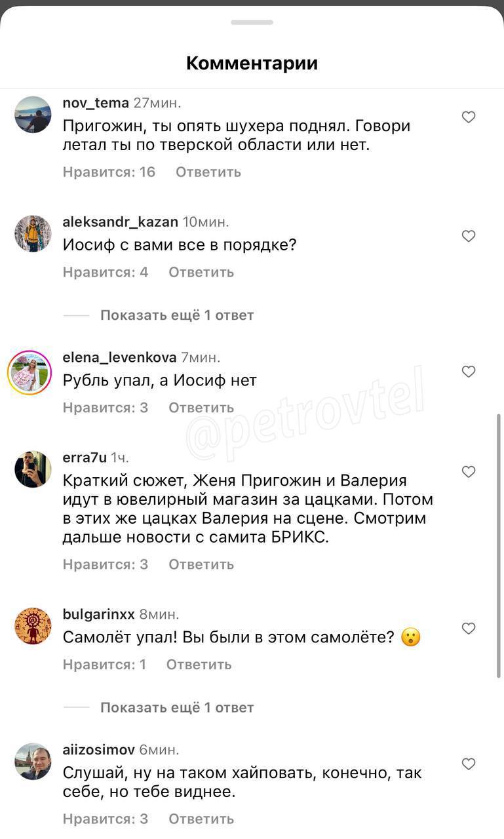Like bulgarinxx's comment about the plane
The height and width of the screenshot is (839, 504).
pos(469,629)
